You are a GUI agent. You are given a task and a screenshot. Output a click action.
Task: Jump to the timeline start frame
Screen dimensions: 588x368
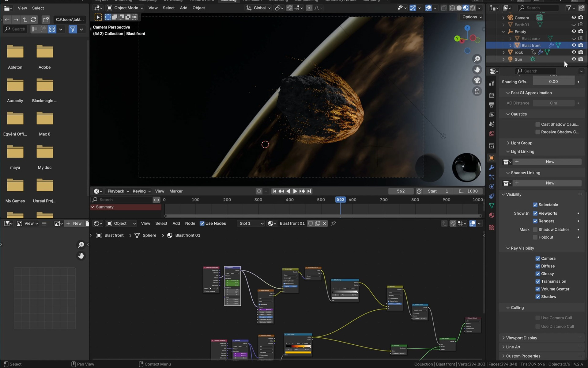[x=274, y=191]
